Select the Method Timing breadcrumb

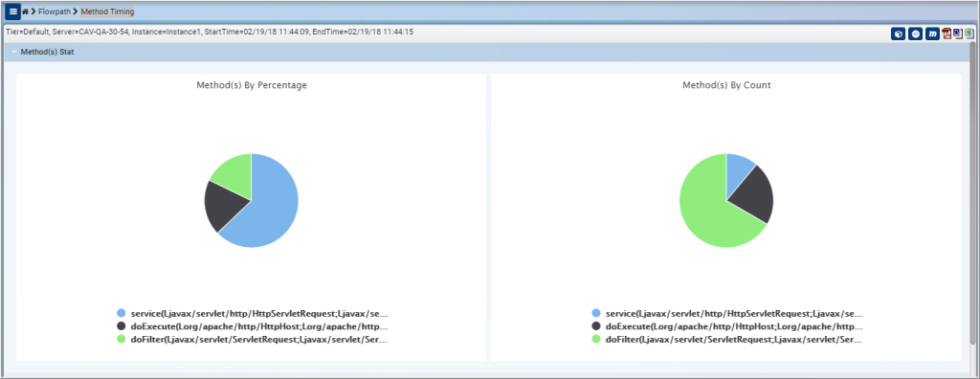click(x=107, y=11)
